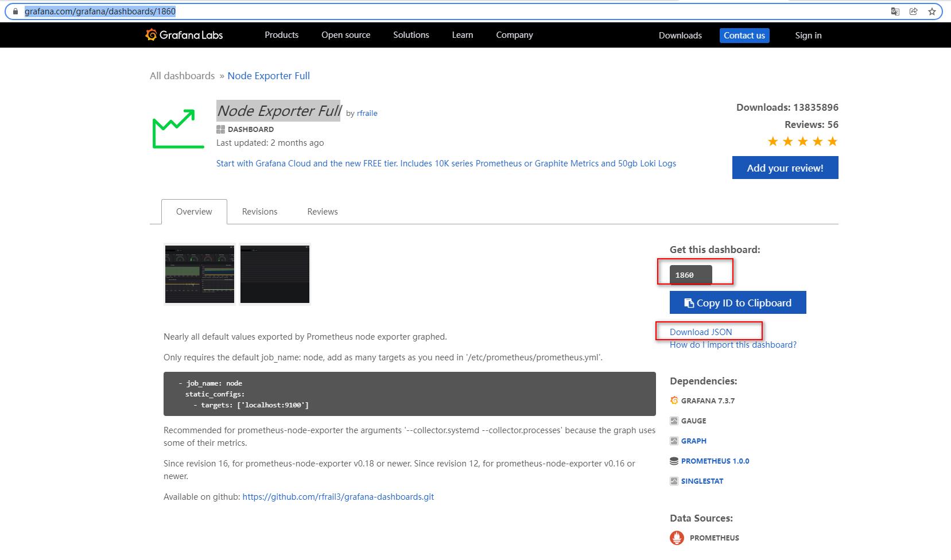Screen dimensions: 951x560
Task: Click the browser address bar URL
Action: click(100, 11)
